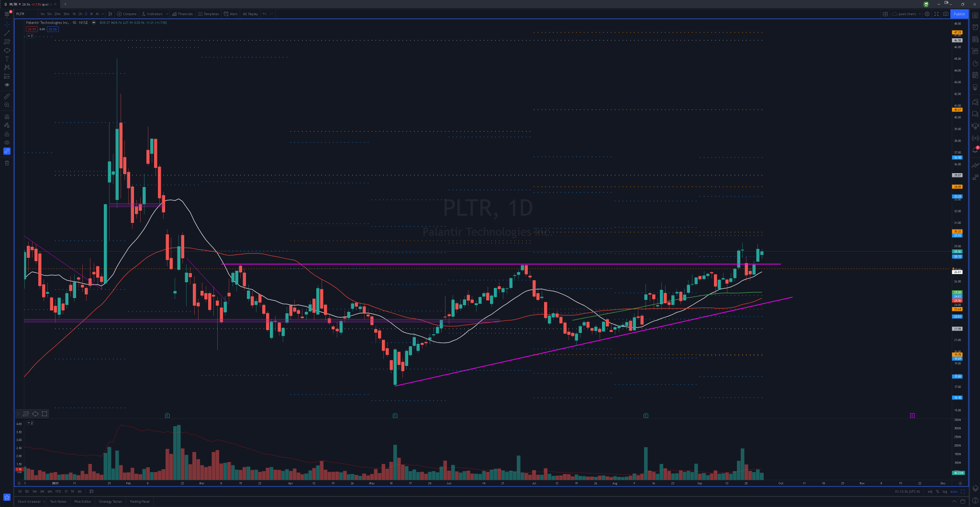980x507 pixels.
Task: Close the PLTR tab
Action: 55,4
